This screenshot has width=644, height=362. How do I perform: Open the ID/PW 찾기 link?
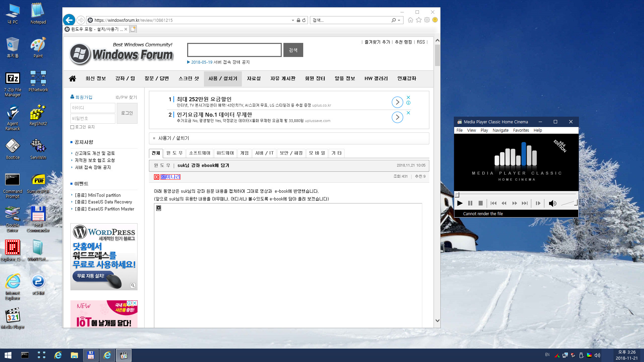coord(126,98)
